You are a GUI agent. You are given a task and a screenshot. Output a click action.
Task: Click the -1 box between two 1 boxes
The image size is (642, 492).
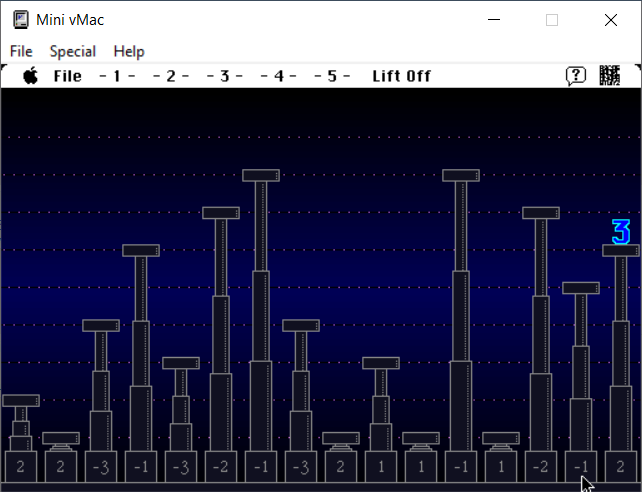tap(461, 467)
